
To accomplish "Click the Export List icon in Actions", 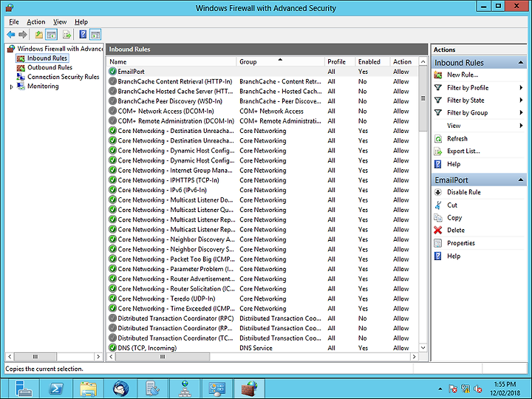I will (x=438, y=151).
